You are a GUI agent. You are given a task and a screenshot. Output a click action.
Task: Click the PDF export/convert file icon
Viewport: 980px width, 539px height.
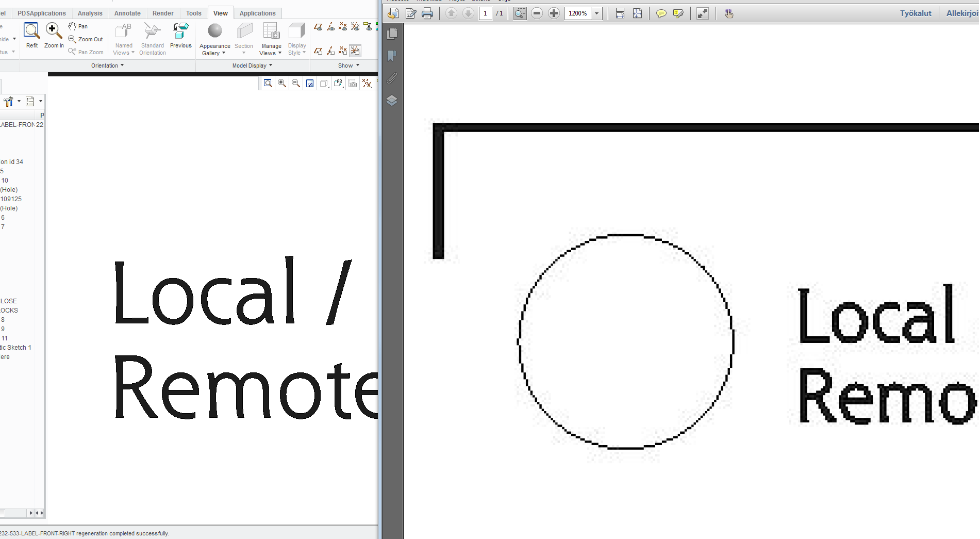[393, 13]
